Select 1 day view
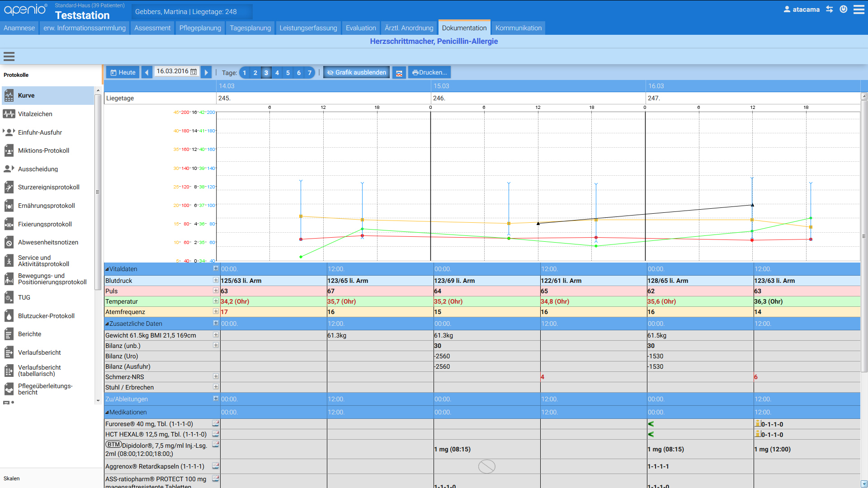 [x=245, y=73]
